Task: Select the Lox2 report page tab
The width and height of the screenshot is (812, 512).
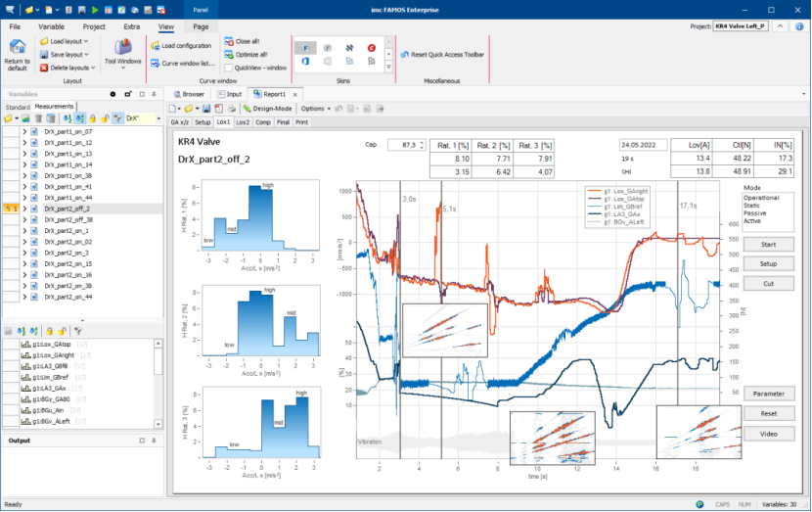Action: [243, 122]
